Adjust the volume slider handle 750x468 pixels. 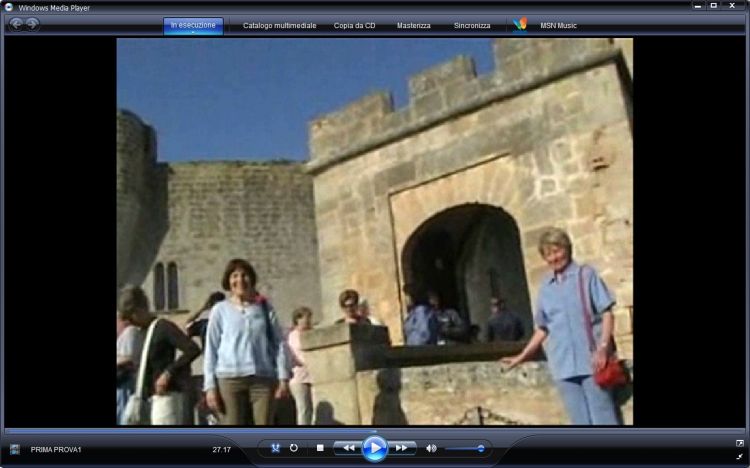[x=481, y=448]
